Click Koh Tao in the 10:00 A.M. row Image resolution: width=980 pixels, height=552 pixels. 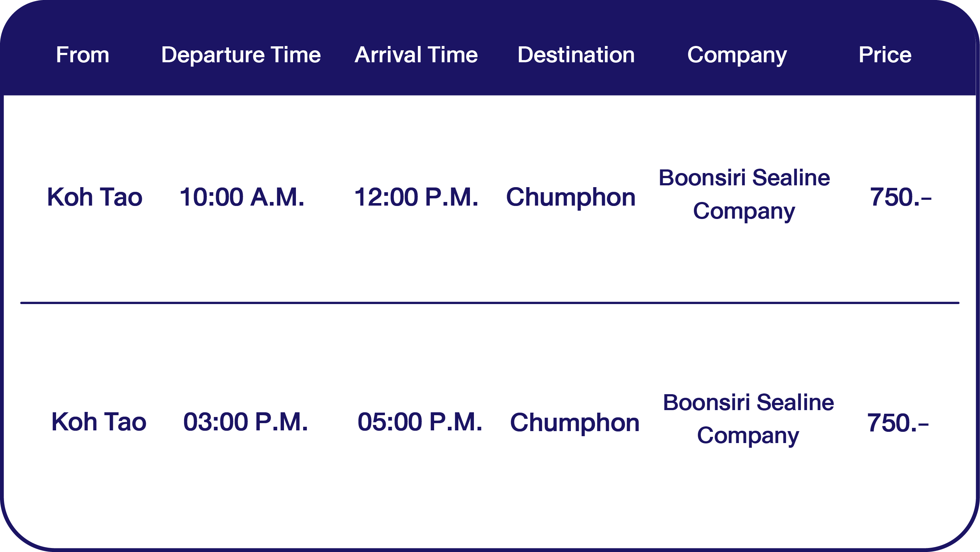coord(95,197)
